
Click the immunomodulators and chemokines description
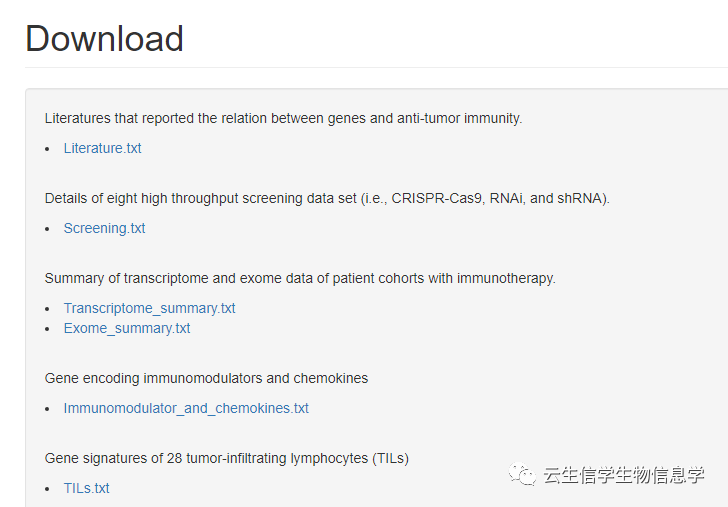point(206,378)
